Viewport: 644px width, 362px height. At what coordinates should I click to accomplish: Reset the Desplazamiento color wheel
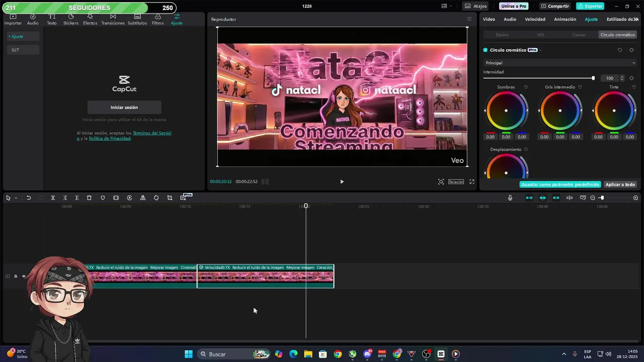tap(526, 149)
